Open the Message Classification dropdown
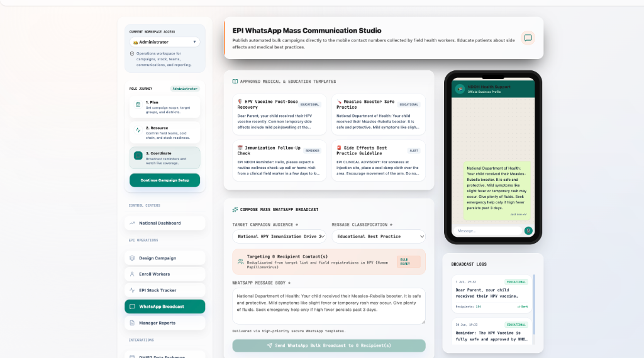The image size is (644, 358). coord(378,236)
